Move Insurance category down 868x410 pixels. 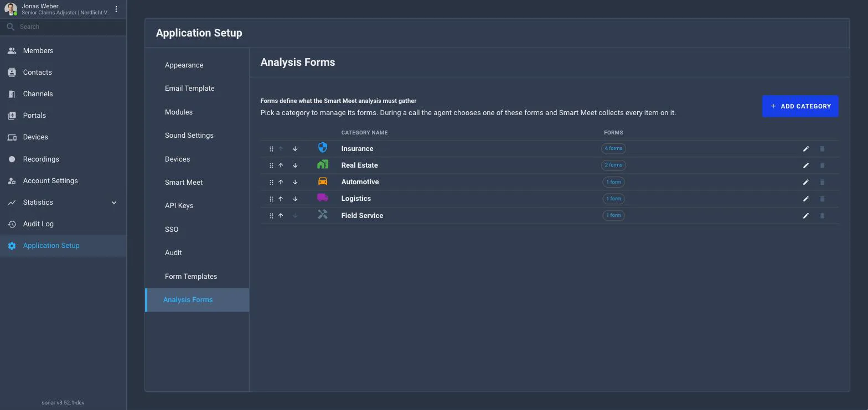point(295,149)
